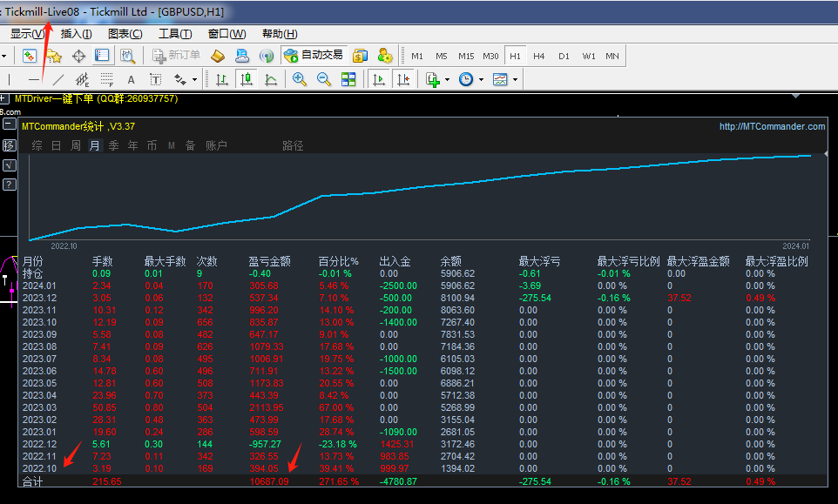This screenshot has height=504, width=838.
Task: Switch timeframe to M5
Action: click(442, 56)
